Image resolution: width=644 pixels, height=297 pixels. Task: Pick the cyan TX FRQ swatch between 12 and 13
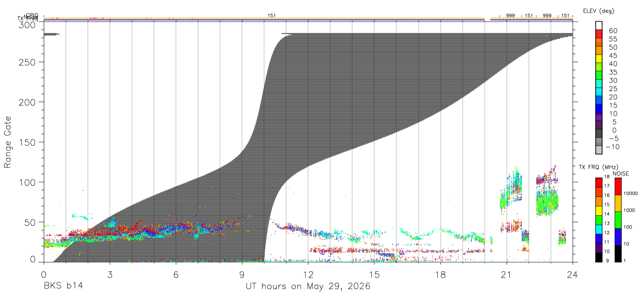tap(598, 228)
